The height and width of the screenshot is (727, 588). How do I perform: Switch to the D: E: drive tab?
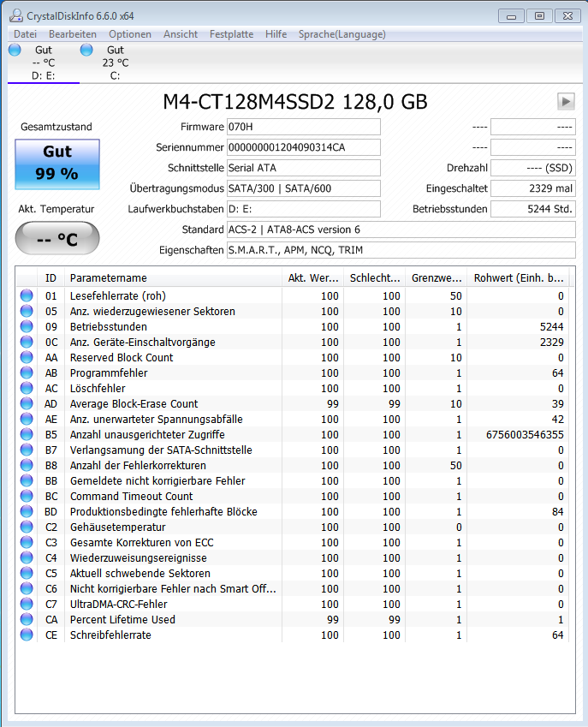point(44,63)
